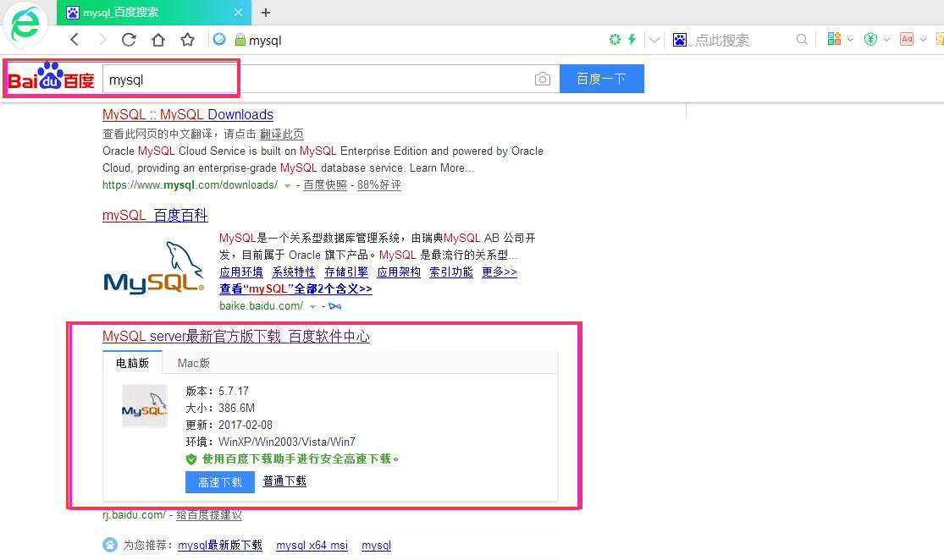Viewport: 944px width, 560px height.
Task: Click the 百度一下 search button
Action: [601, 79]
